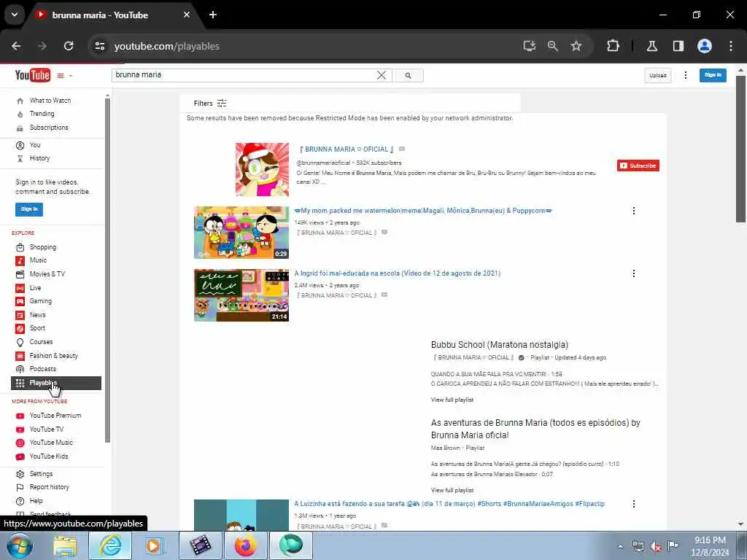The image size is (747, 560).
Task: Open Firefox from the taskbar
Action: tap(245, 545)
